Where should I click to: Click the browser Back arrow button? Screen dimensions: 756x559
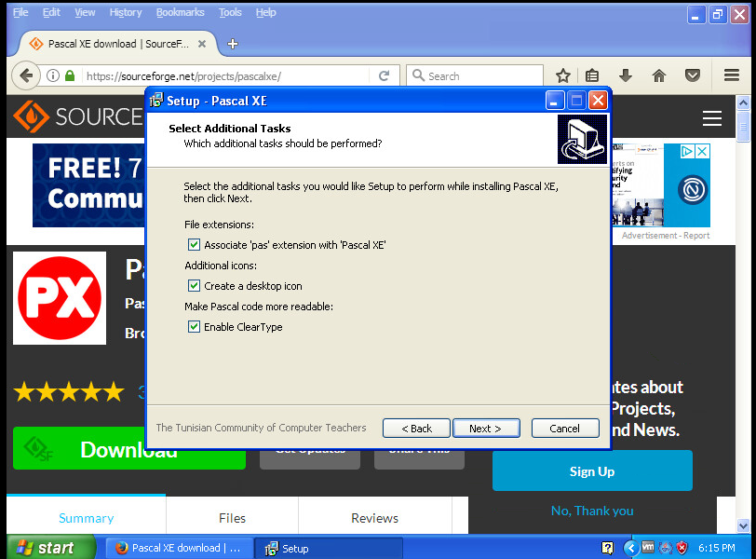pos(26,75)
